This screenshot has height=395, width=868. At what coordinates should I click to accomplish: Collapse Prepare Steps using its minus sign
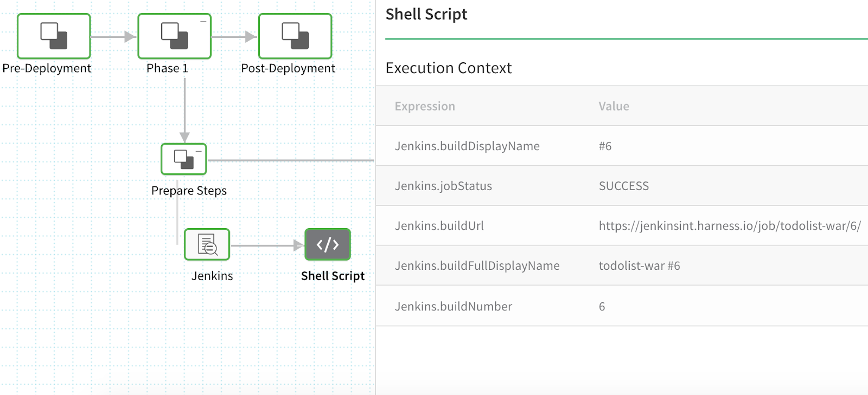click(x=199, y=151)
